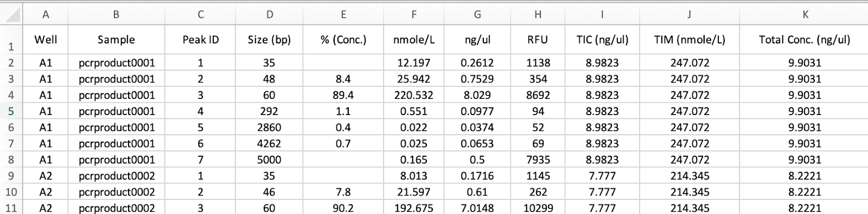Click the select-all corner triangle

[11, 15]
